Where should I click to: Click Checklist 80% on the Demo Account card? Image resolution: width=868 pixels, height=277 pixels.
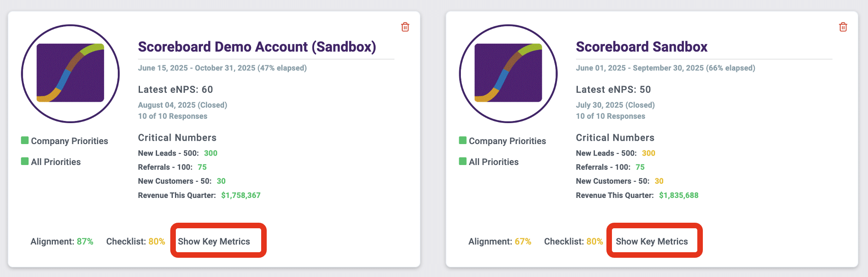point(136,242)
